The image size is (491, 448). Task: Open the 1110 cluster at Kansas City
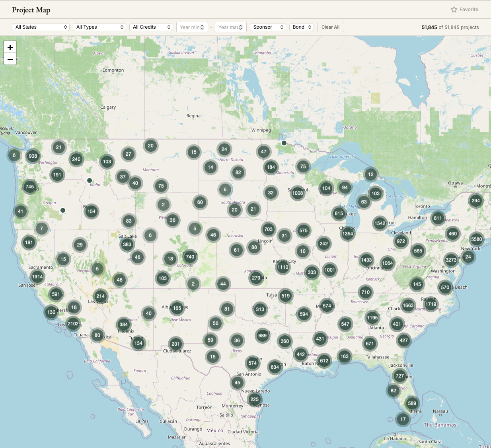pos(283,268)
